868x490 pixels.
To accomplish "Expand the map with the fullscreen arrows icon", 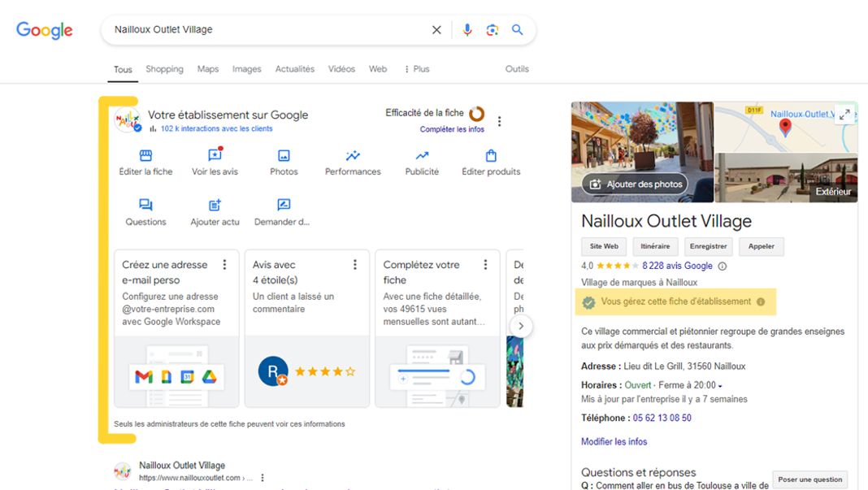I will pyautogui.click(x=844, y=115).
